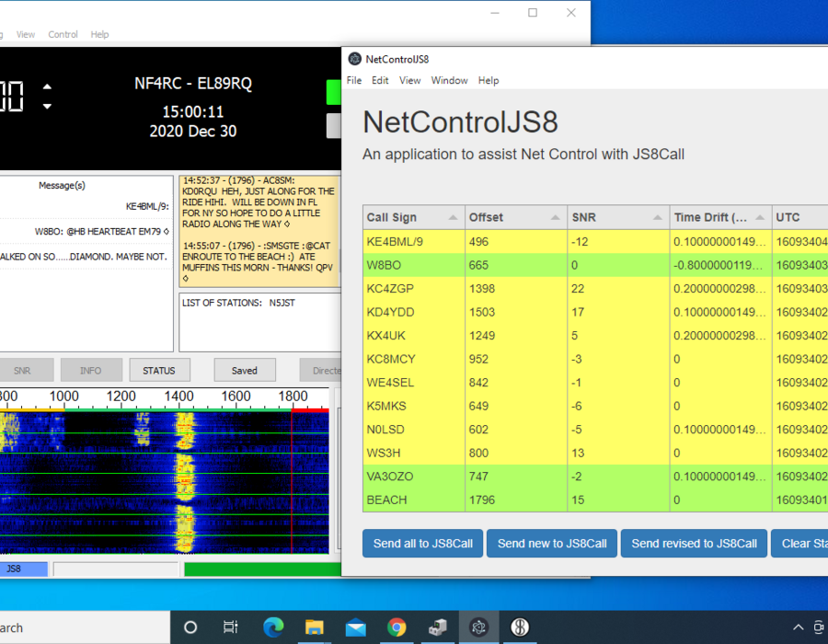
Task: Click the INFO button in JS8Call
Action: click(x=91, y=370)
